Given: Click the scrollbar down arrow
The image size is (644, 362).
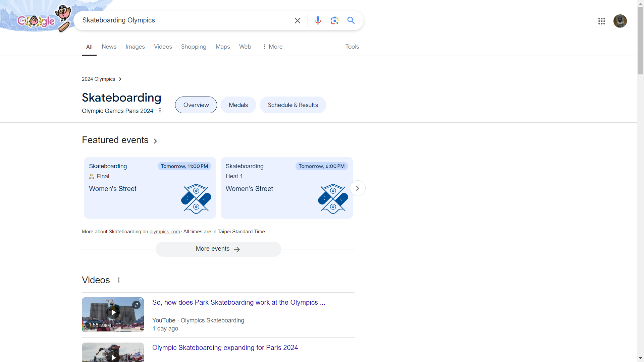Looking at the screenshot, I should click(641, 359).
